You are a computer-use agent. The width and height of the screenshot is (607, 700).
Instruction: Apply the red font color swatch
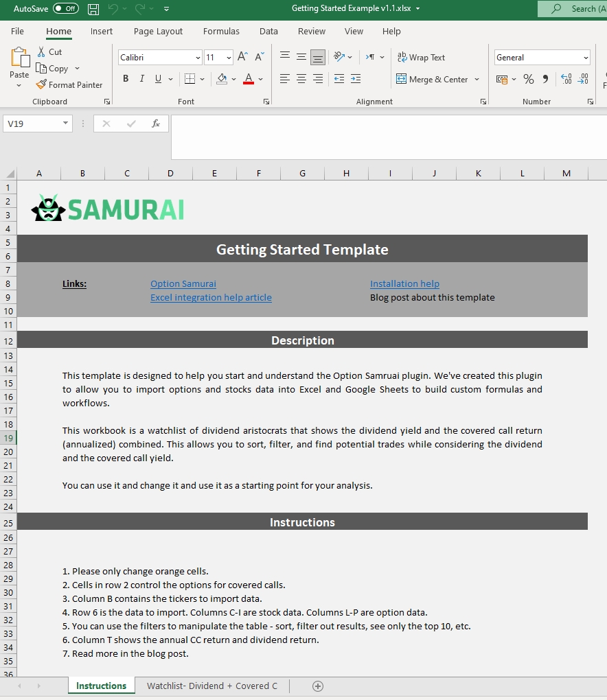tap(249, 79)
